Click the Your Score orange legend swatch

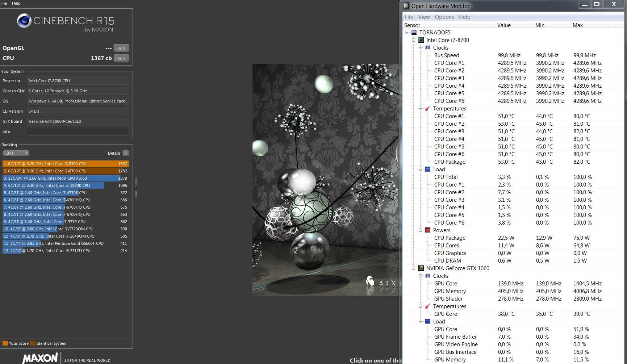(x=5, y=343)
